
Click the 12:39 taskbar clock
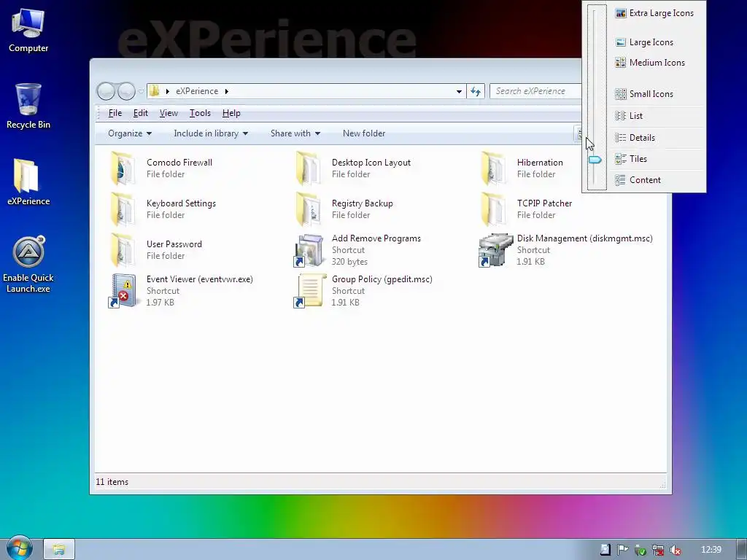coord(711,550)
